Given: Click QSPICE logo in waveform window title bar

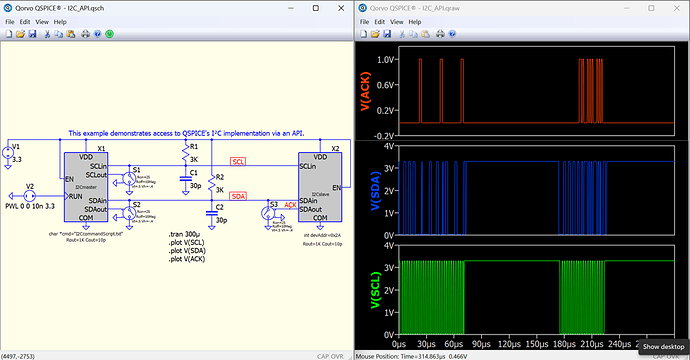Looking at the screenshot, I should coord(363,8).
